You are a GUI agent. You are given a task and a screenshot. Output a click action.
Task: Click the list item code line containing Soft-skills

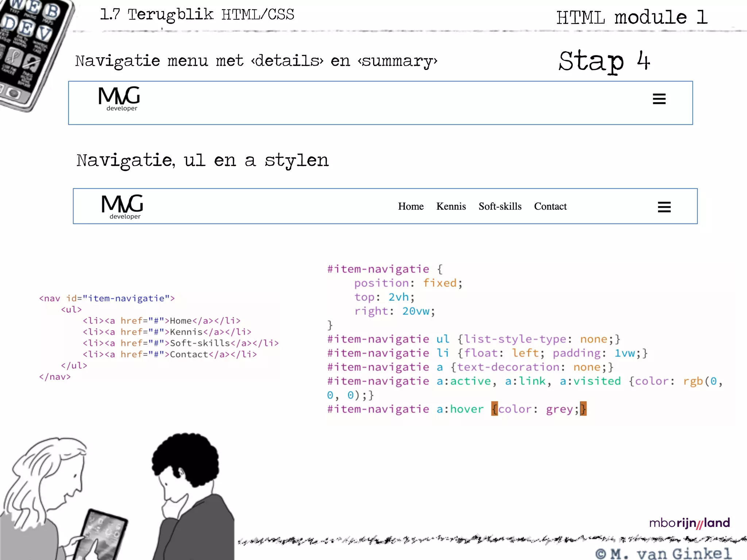coord(181,343)
